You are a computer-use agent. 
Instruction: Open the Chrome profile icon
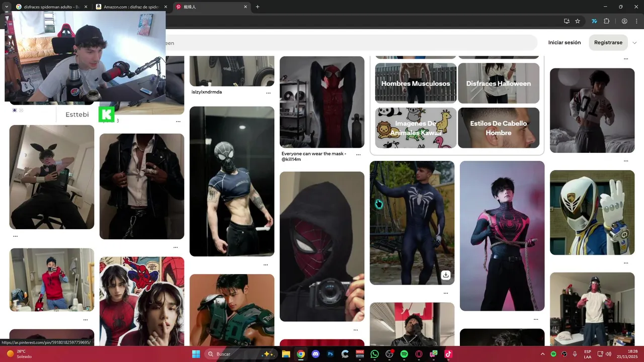pos(624,21)
